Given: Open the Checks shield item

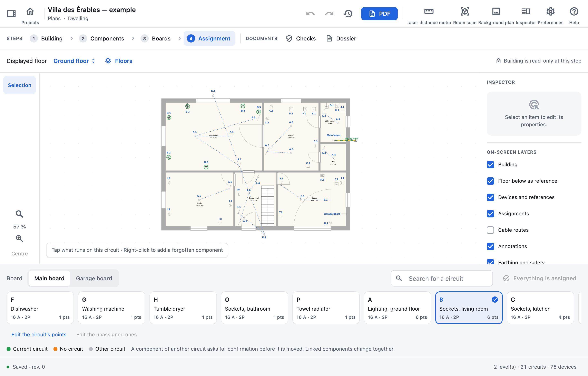Looking at the screenshot, I should click(301, 38).
